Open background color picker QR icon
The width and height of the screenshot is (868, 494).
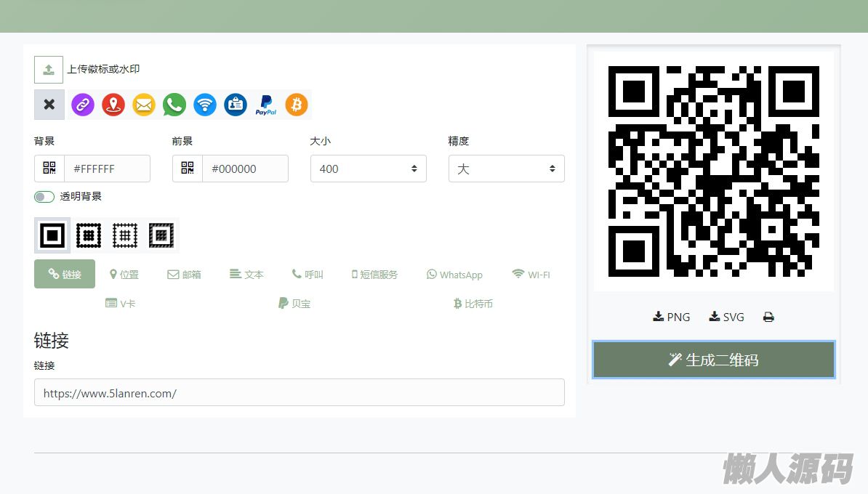(49, 168)
